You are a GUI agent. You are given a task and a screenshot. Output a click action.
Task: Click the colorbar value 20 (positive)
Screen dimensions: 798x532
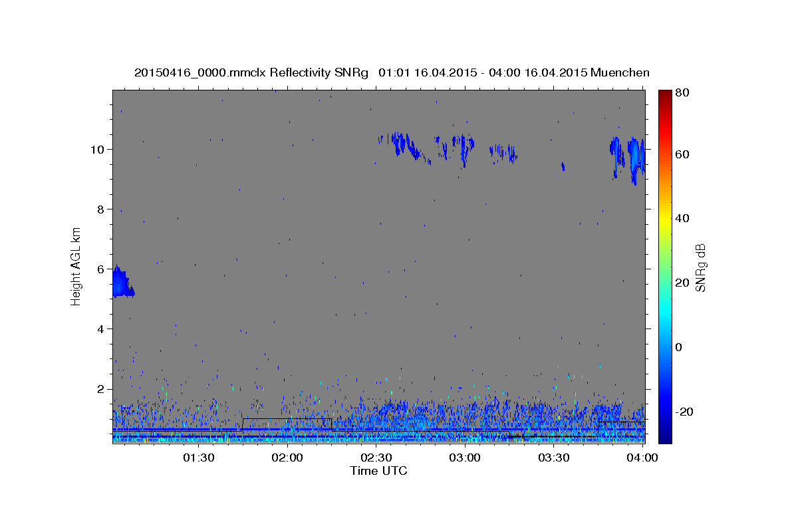tap(682, 283)
